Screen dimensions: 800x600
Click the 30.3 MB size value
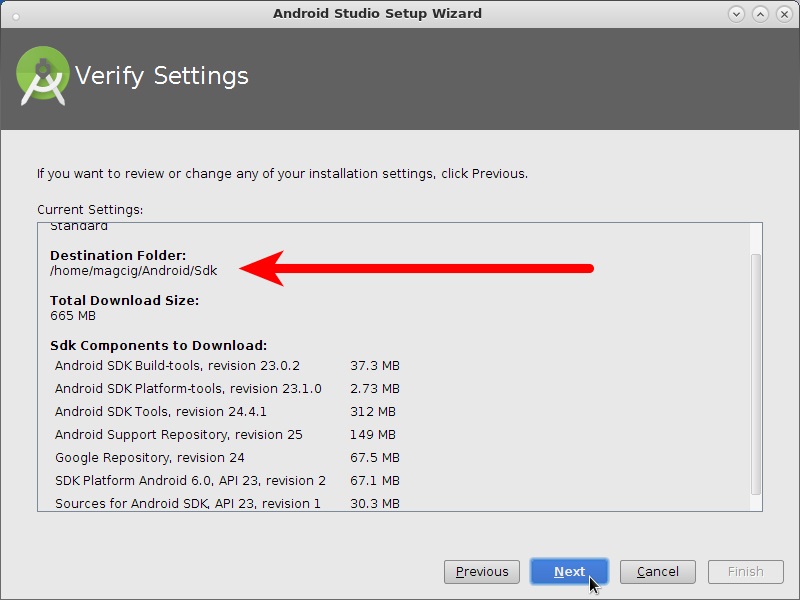[x=375, y=504]
